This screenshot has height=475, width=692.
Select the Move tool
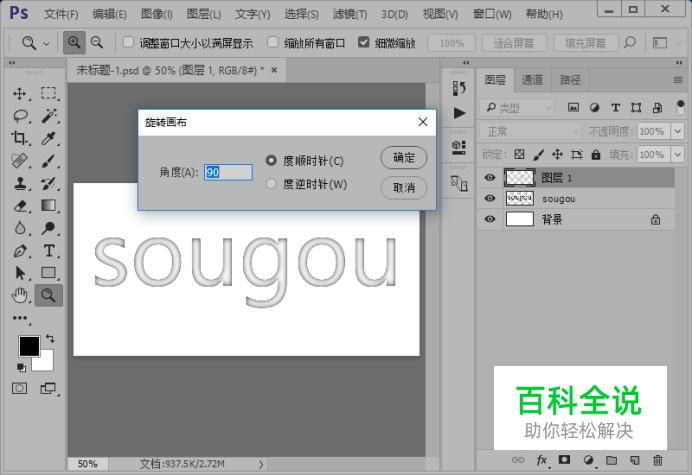pyautogui.click(x=19, y=94)
